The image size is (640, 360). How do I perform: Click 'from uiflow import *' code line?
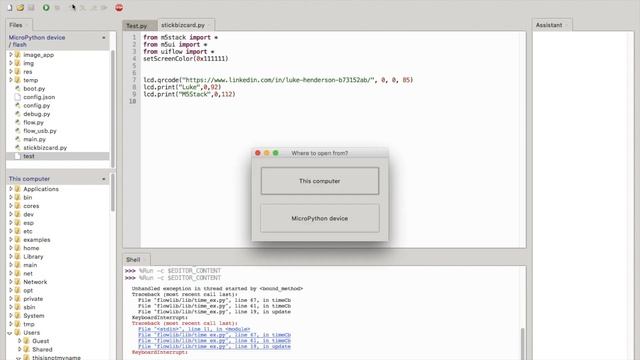coord(179,51)
